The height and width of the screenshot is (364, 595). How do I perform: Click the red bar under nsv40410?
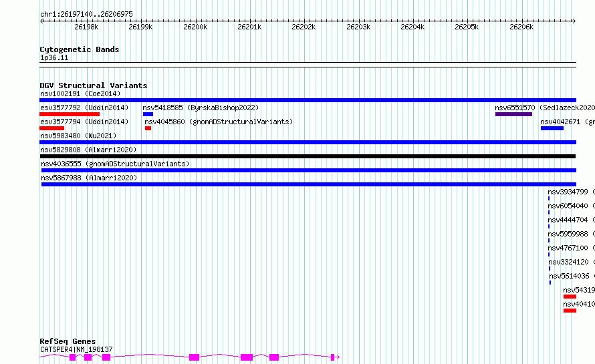[x=570, y=311]
